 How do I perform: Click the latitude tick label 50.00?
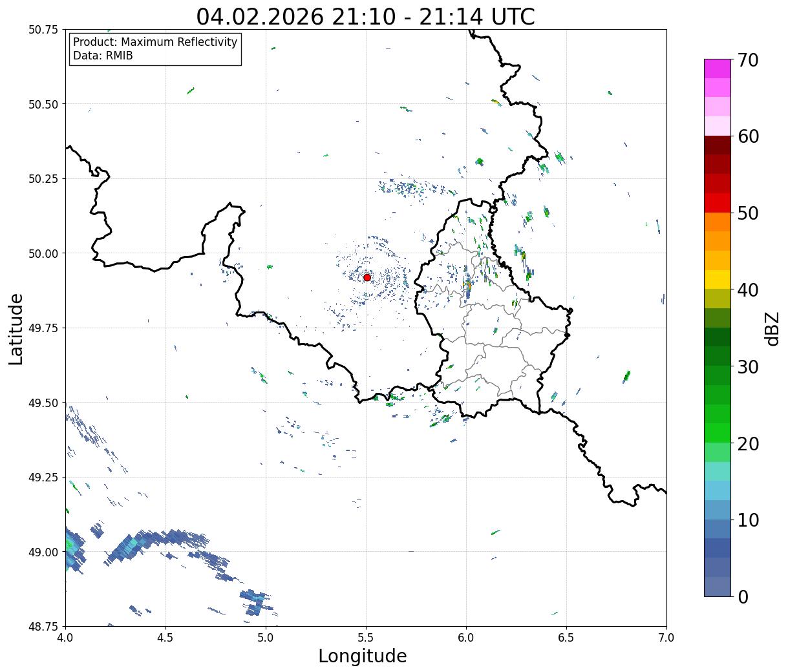(x=43, y=253)
